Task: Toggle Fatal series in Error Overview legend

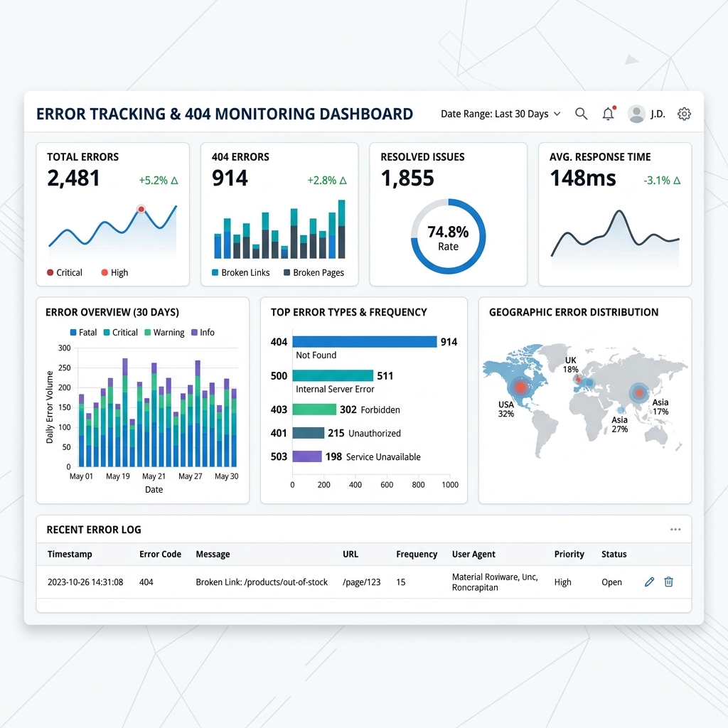Action: (83, 333)
